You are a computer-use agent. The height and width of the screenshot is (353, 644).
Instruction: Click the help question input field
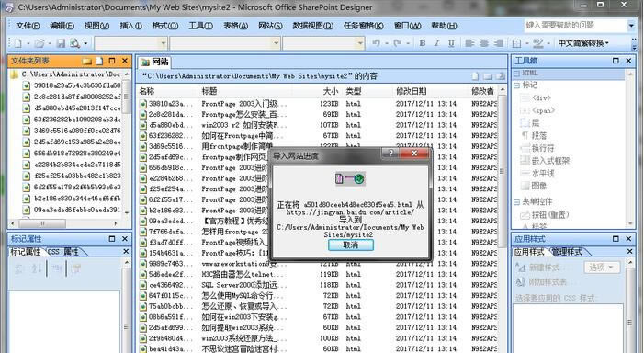click(575, 26)
